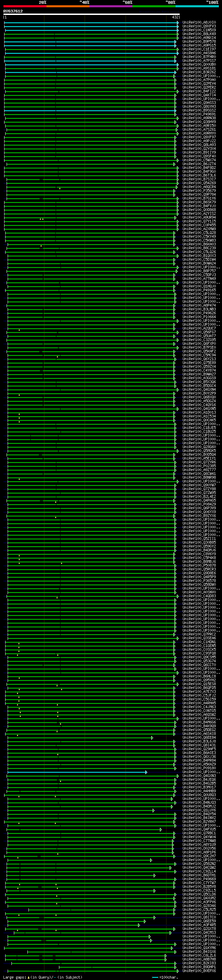The image size is (222, 980).
Task: Select the label UniRef100_A8P474
Action: tap(199, 306)
